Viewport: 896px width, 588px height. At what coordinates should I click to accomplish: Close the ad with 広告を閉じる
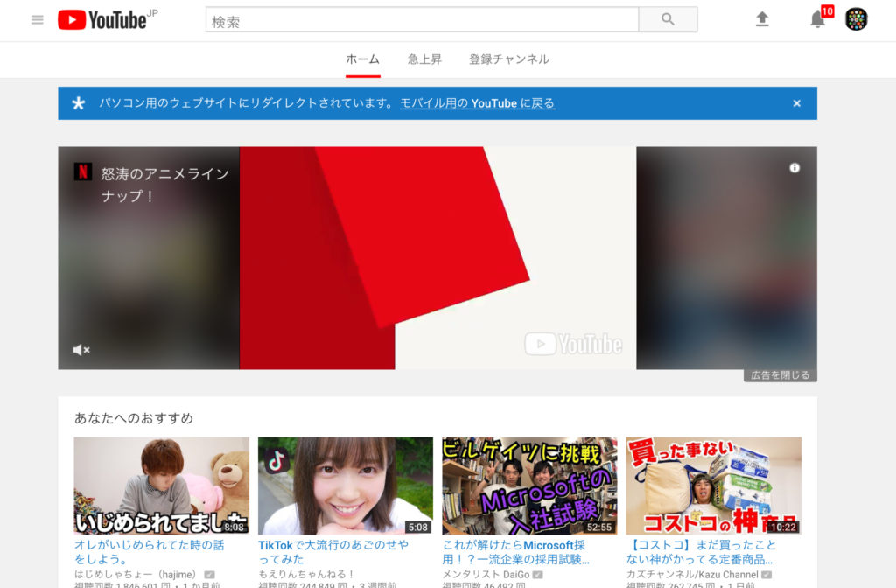[780, 375]
